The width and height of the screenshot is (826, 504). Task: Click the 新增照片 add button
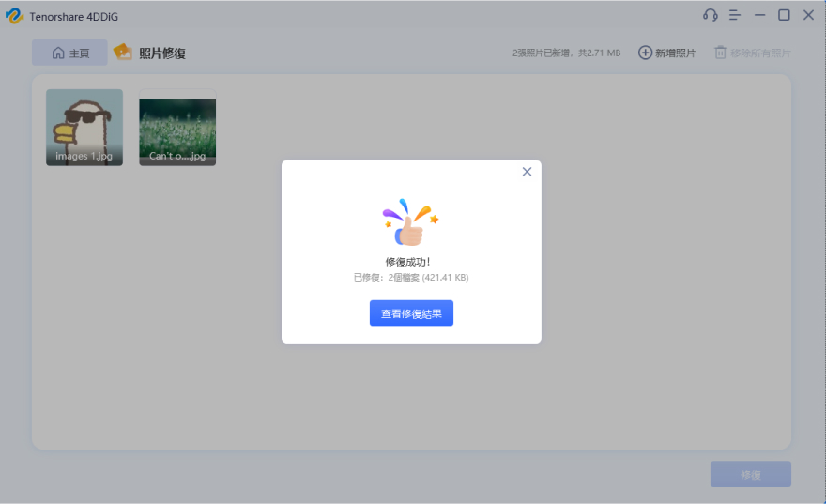click(x=667, y=53)
